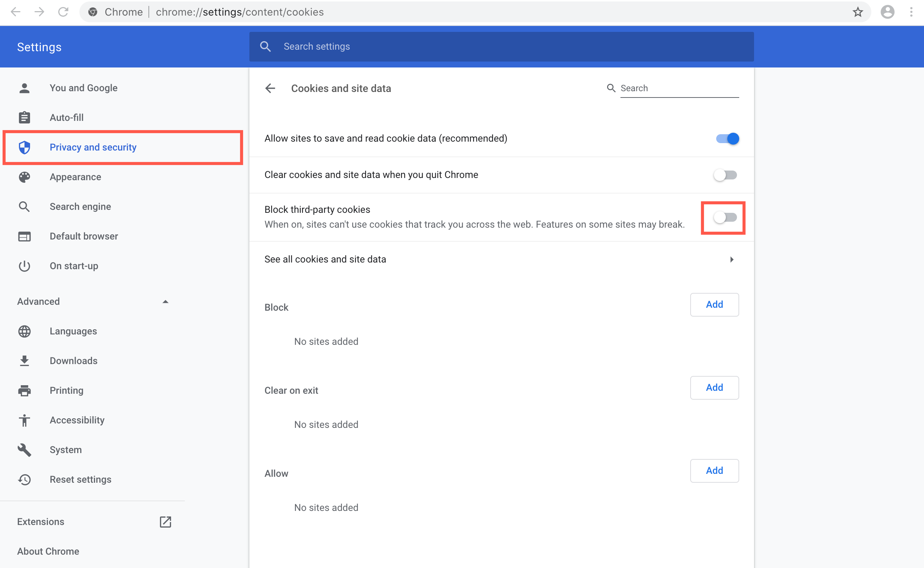Click the On start-up power icon
This screenshot has width=924, height=568.
click(24, 266)
